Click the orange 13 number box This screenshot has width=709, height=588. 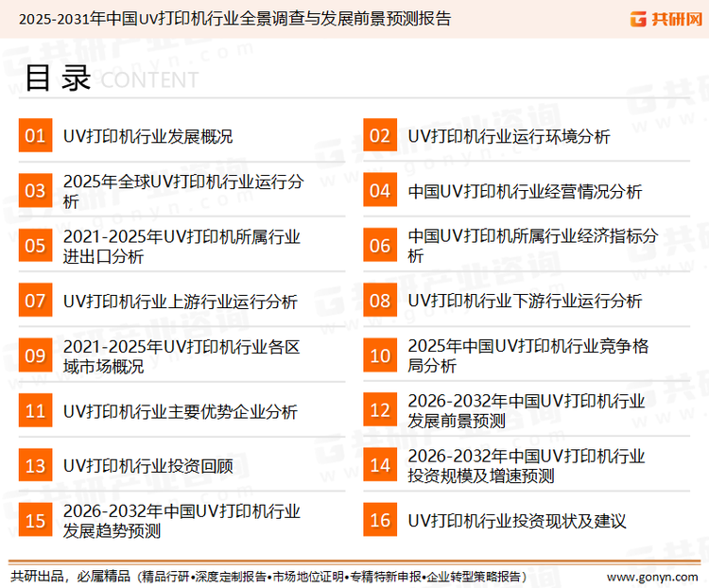point(35,465)
